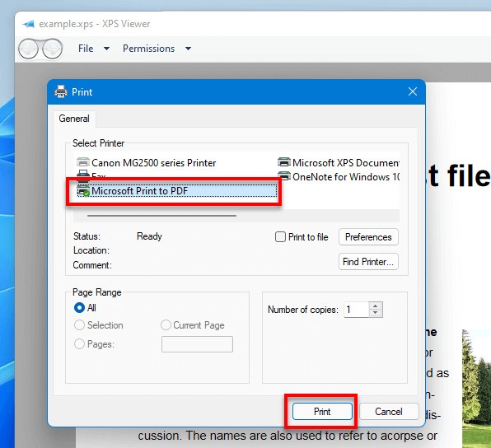Select the Pages radio option
Viewport: 491px width, 448px height.
pos(79,344)
